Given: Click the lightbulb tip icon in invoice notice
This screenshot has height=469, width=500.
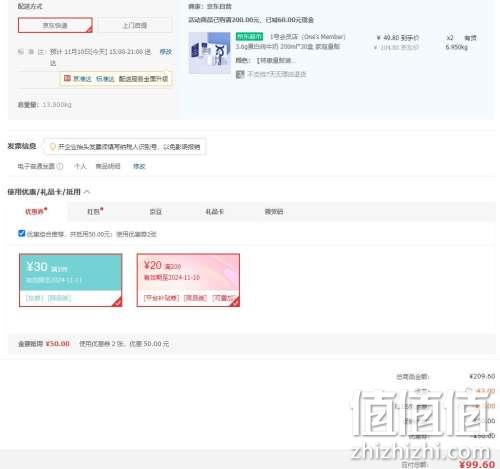Looking at the screenshot, I should (x=52, y=147).
